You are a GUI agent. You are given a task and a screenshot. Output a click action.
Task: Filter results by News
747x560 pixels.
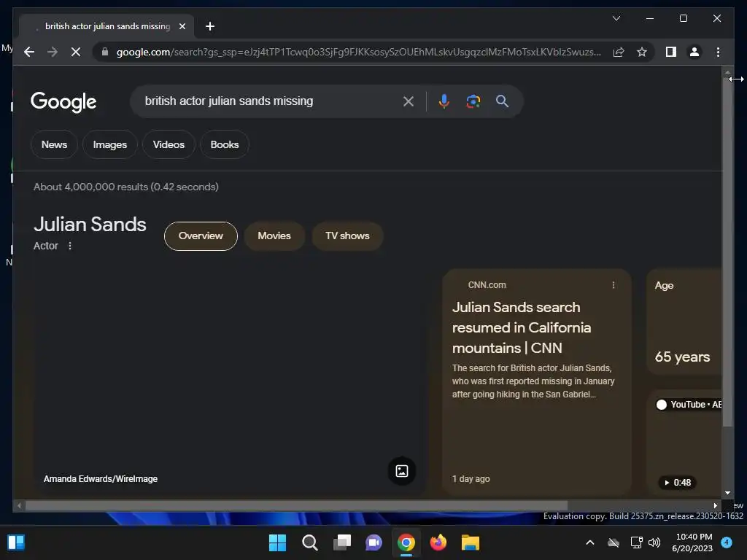pos(54,144)
